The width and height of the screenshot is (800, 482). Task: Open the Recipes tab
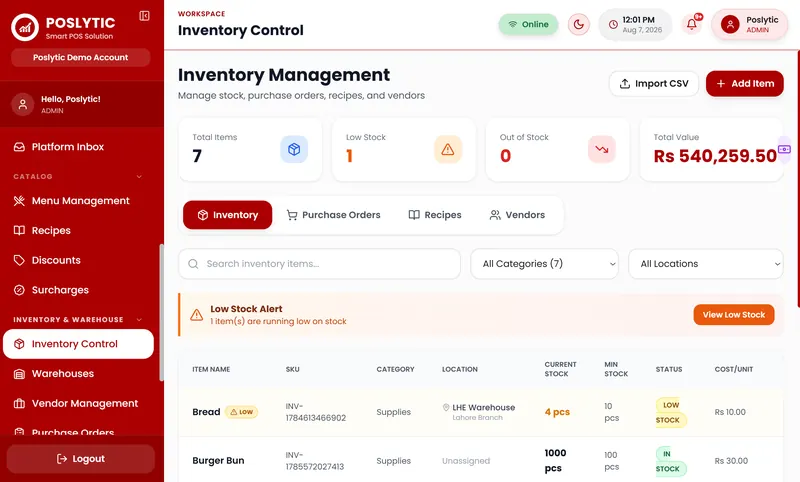[x=435, y=215]
